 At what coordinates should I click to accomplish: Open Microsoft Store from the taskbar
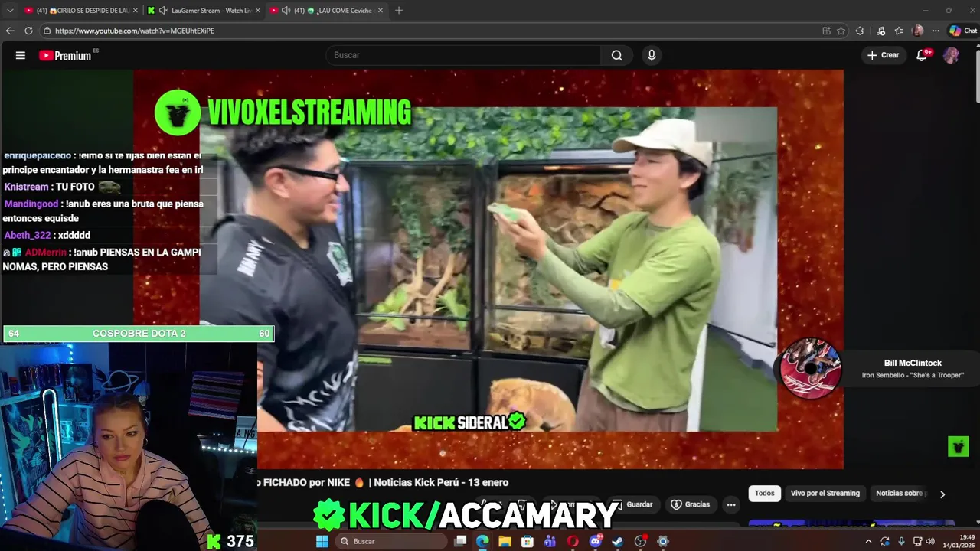[x=528, y=541]
